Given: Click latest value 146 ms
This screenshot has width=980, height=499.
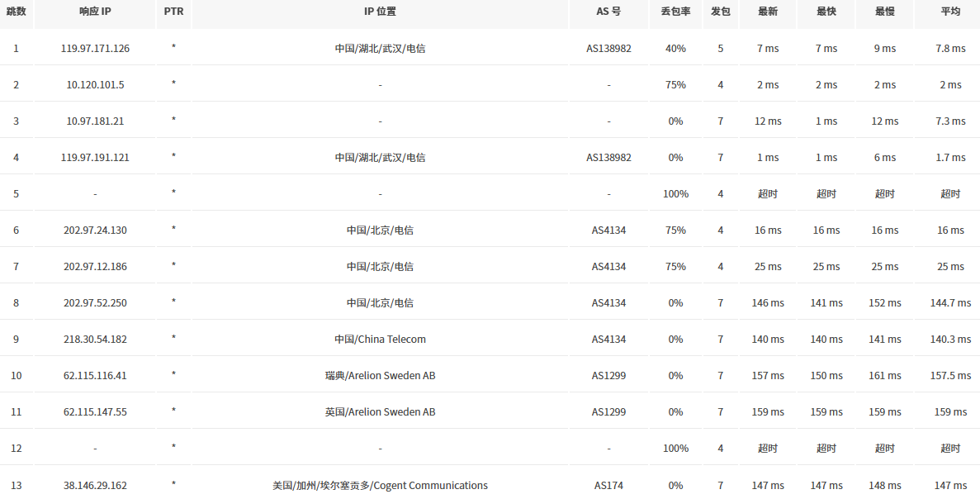Looking at the screenshot, I should (x=768, y=302).
